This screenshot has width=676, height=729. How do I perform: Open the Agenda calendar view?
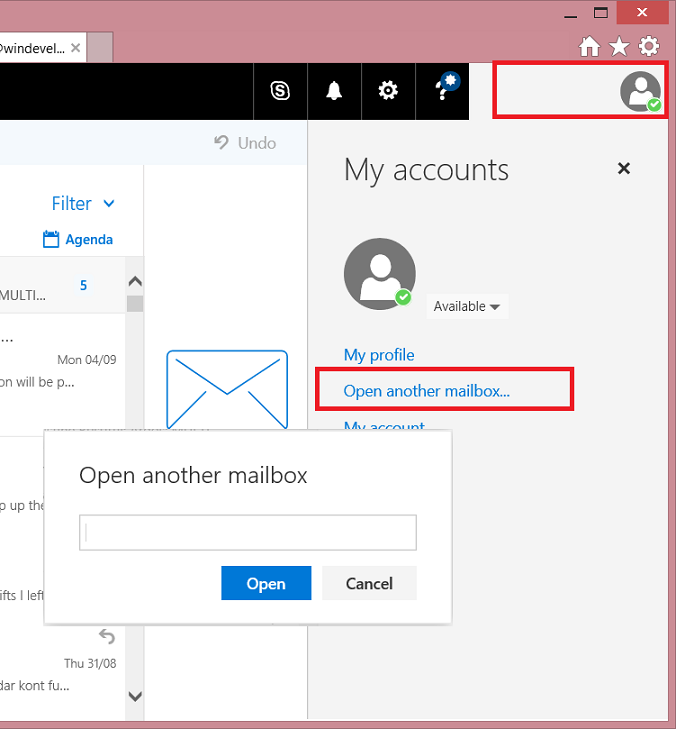pos(78,239)
